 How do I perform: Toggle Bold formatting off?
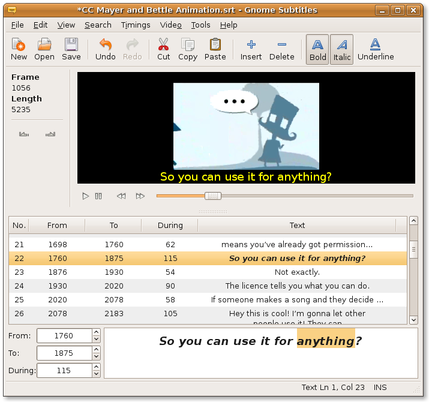pyautogui.click(x=318, y=49)
